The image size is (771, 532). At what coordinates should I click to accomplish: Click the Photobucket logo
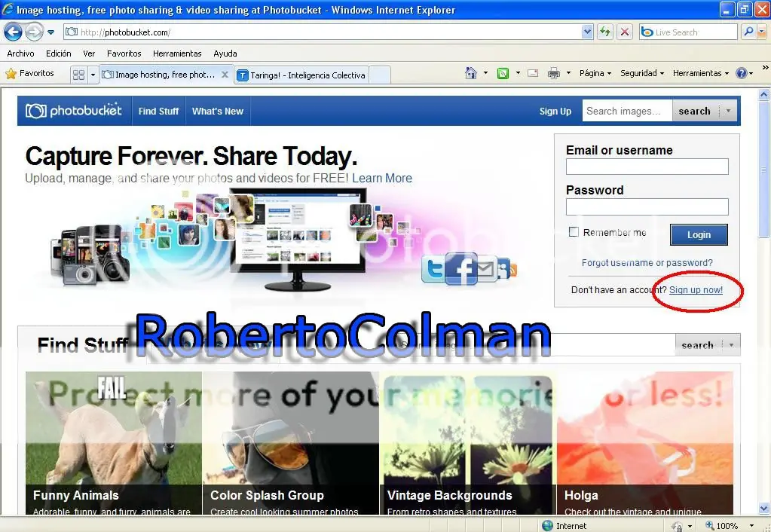click(74, 111)
